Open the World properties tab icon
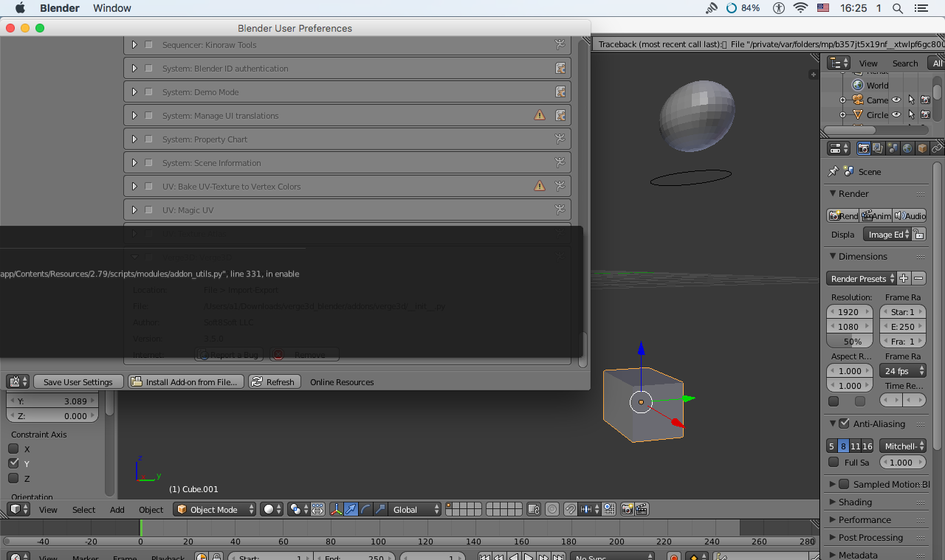This screenshot has height=560, width=945. point(907,148)
